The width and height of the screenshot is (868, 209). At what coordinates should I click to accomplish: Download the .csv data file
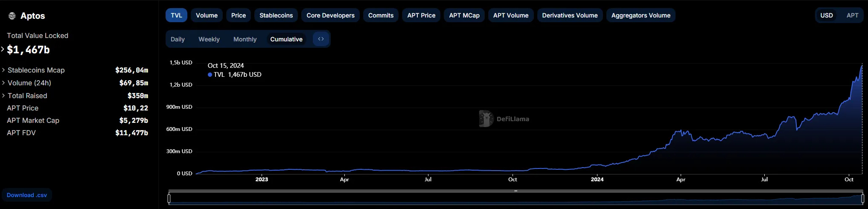coord(27,195)
